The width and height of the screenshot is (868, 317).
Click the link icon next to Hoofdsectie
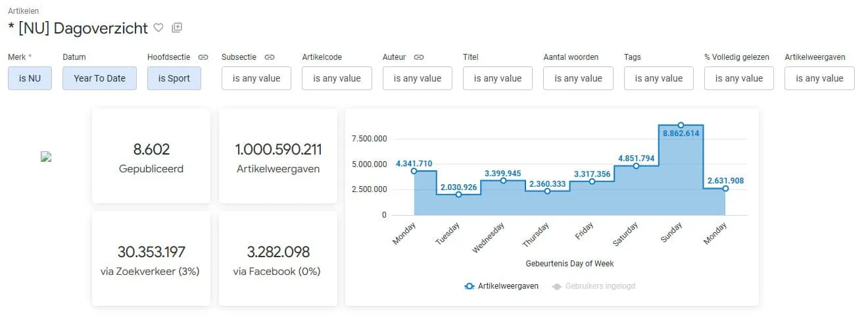click(203, 57)
